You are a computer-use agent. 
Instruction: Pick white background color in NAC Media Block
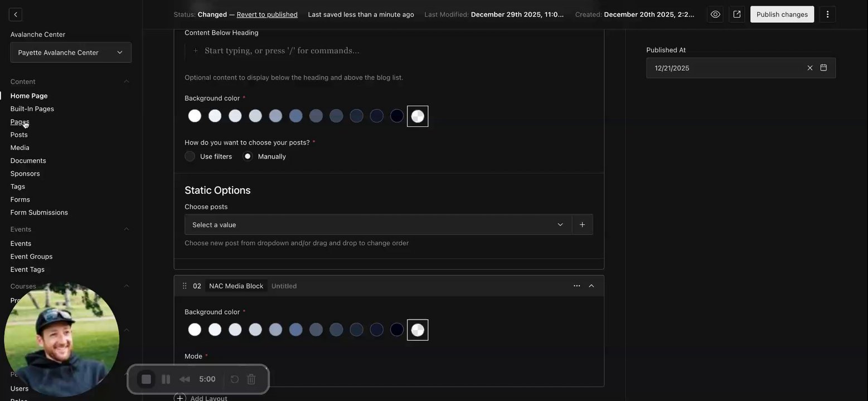pos(195,330)
